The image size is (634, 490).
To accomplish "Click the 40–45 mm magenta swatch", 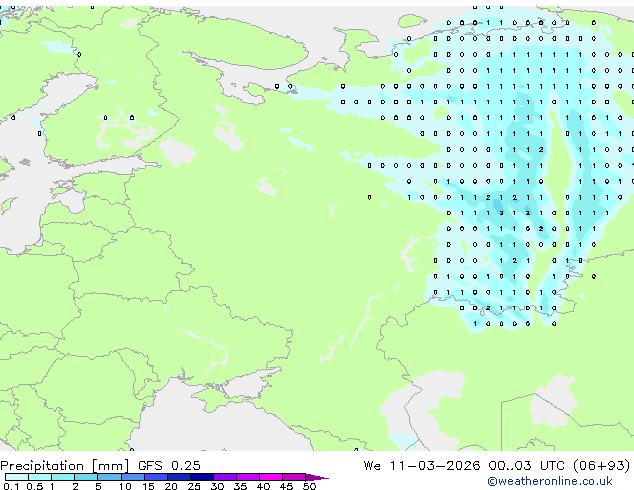I will (271, 477).
